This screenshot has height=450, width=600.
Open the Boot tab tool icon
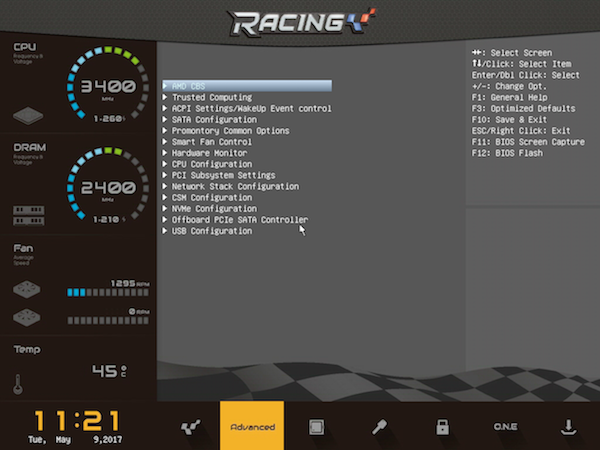click(379, 427)
